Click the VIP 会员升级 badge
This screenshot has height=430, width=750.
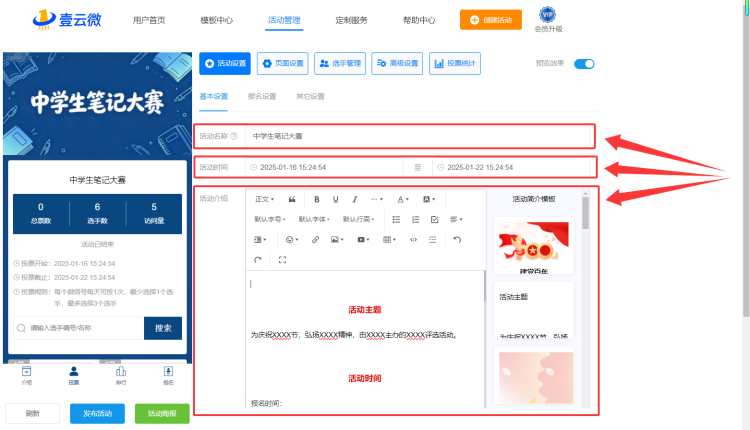[x=548, y=20]
